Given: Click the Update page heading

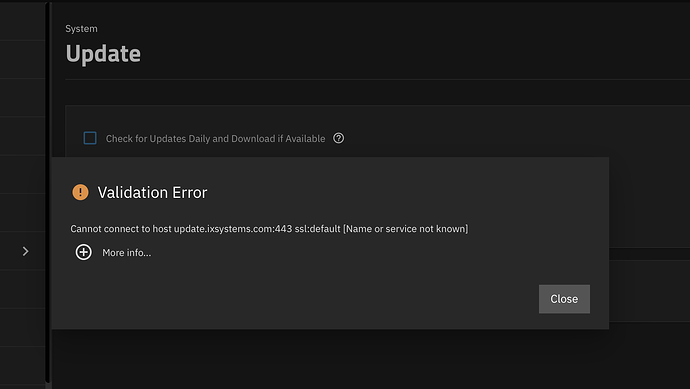Looking at the screenshot, I should click(x=103, y=54).
